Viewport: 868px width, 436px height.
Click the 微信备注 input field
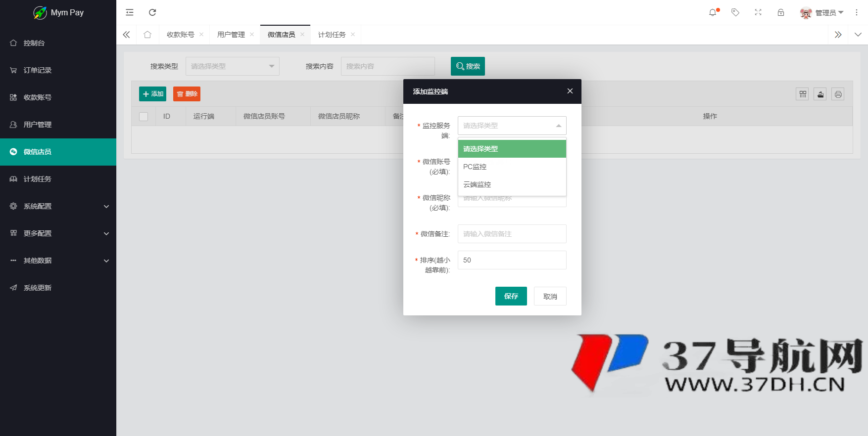[512, 234]
